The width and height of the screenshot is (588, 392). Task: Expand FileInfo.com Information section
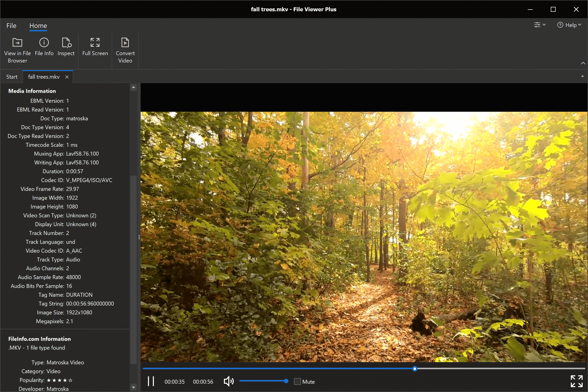(40, 338)
